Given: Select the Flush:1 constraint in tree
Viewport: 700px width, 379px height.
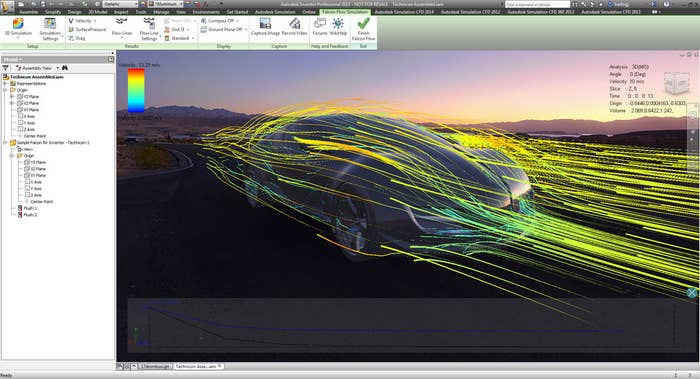Looking at the screenshot, I should click(27, 208).
